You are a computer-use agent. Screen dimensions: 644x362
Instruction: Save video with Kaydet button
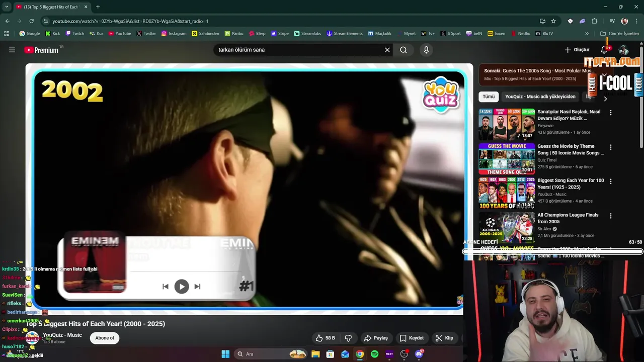[412, 338]
